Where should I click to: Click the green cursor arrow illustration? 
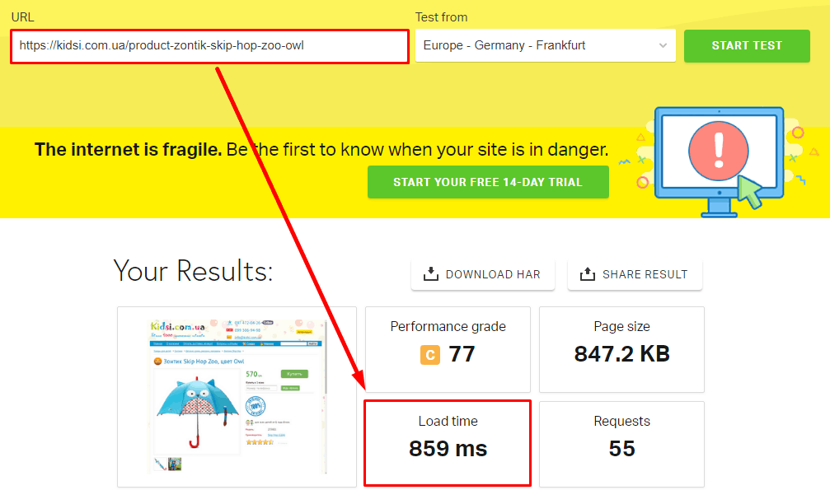tap(749, 191)
